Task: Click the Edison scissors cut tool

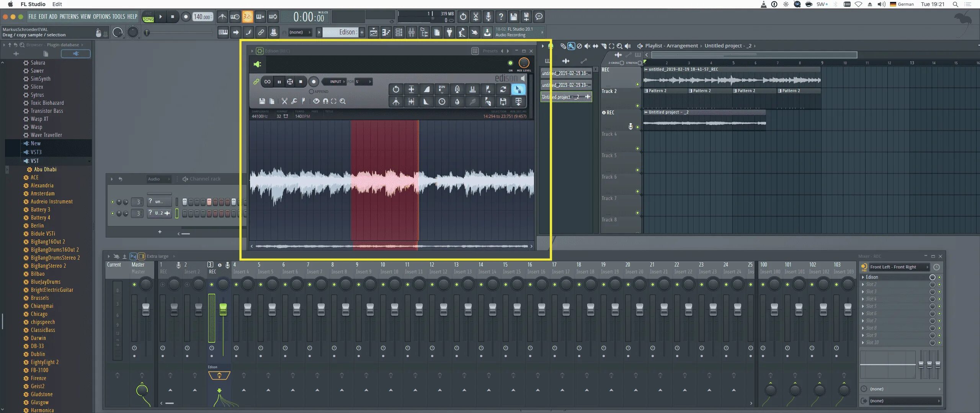Action: point(284,101)
